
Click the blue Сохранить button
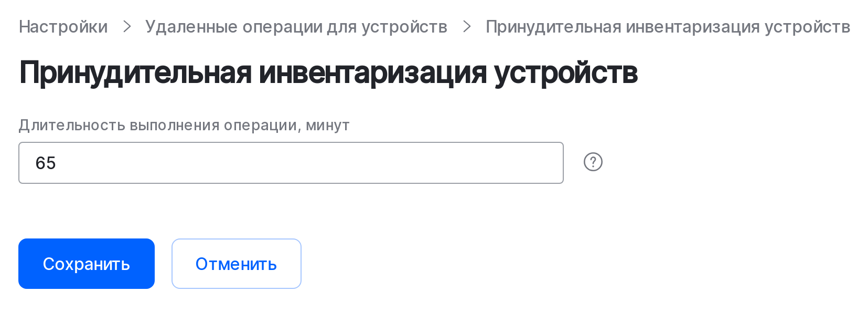tap(87, 264)
